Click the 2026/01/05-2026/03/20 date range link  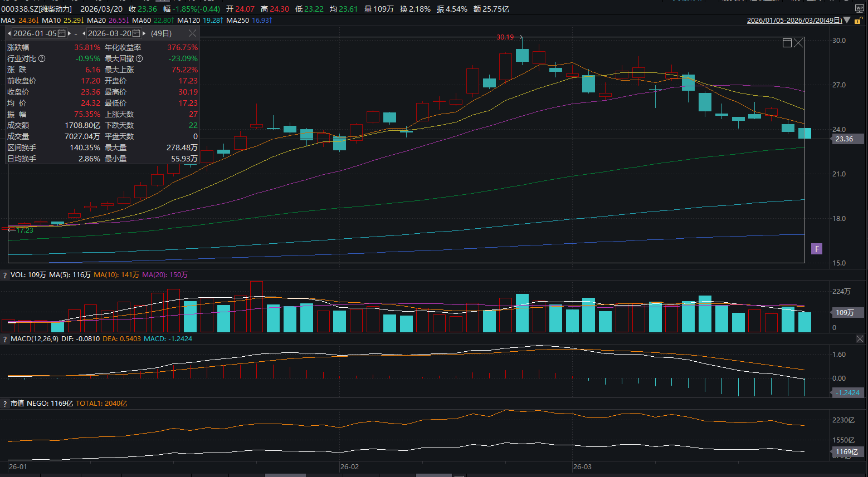[x=794, y=21]
